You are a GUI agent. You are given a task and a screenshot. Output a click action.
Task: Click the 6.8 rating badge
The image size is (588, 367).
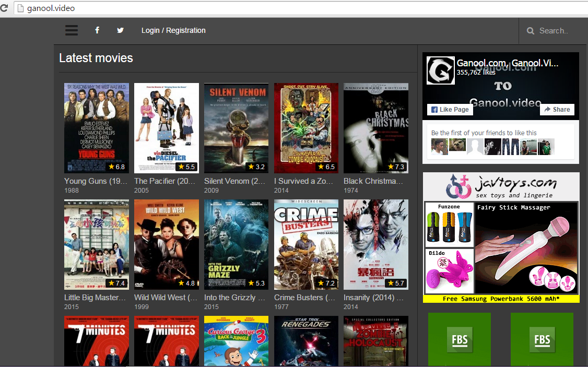pos(116,167)
